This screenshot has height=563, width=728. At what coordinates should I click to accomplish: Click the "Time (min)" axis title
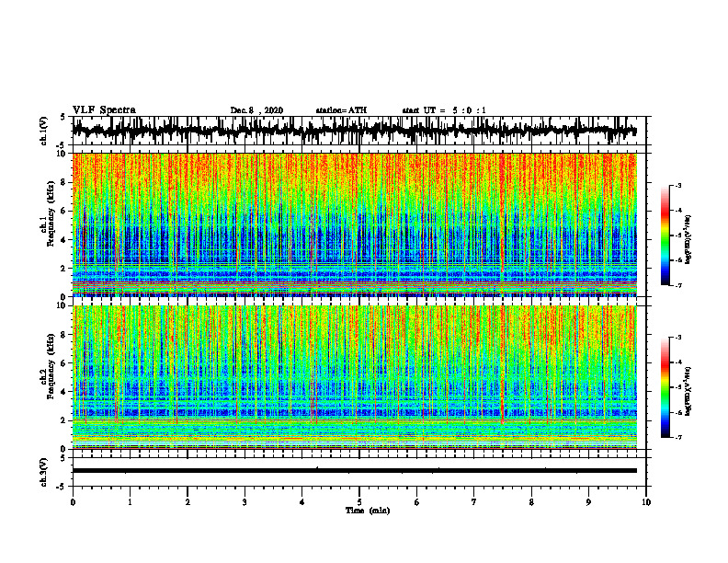point(368,511)
